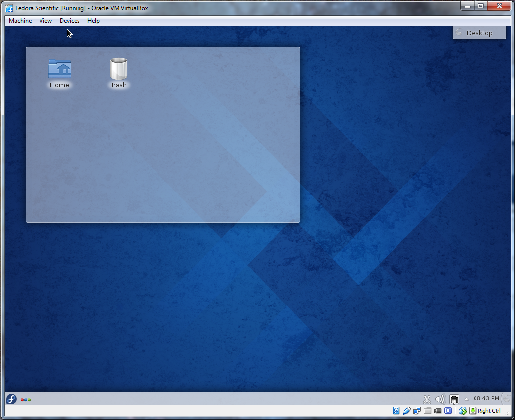Open the speaker volume control
This screenshot has width=515, height=420.
(x=439, y=399)
